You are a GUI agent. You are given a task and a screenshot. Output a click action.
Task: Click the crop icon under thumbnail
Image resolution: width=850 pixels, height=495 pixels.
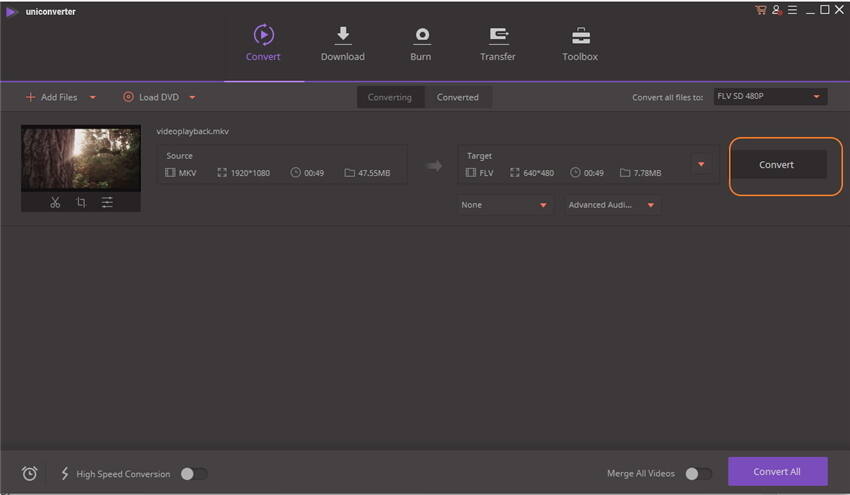tap(81, 202)
